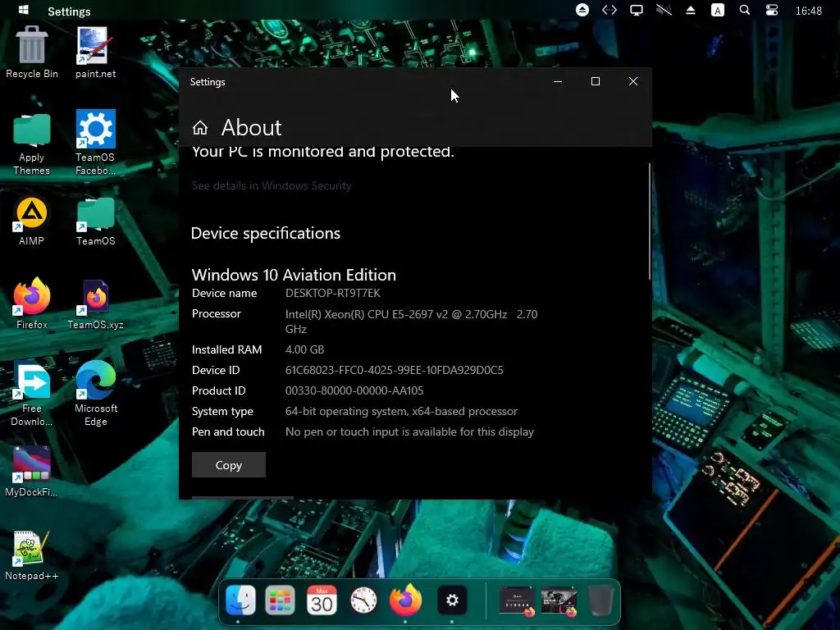Open control center toggles icon in top bar
This screenshot has width=840, height=630.
771,10
